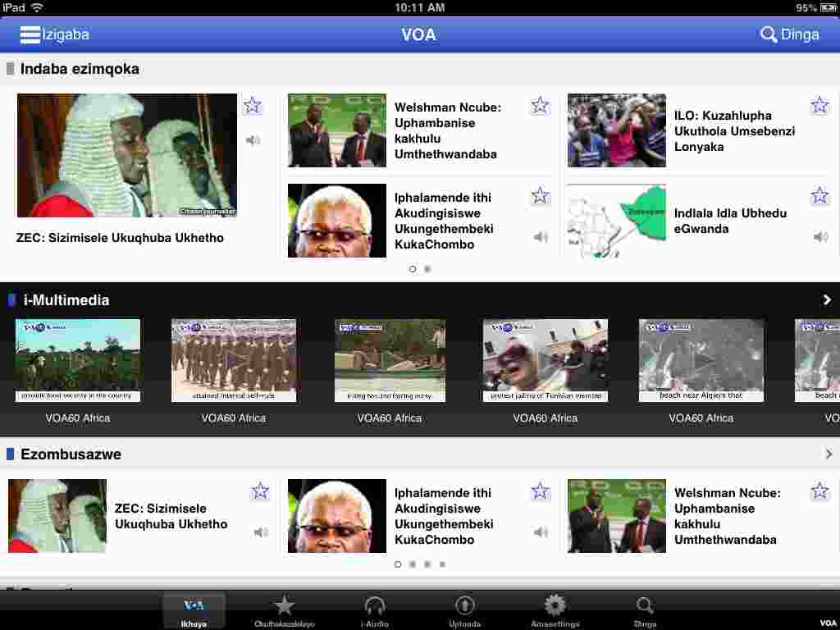Select fourth page dot under Ezombusazwe
Image resolution: width=840 pixels, height=630 pixels.
(442, 564)
